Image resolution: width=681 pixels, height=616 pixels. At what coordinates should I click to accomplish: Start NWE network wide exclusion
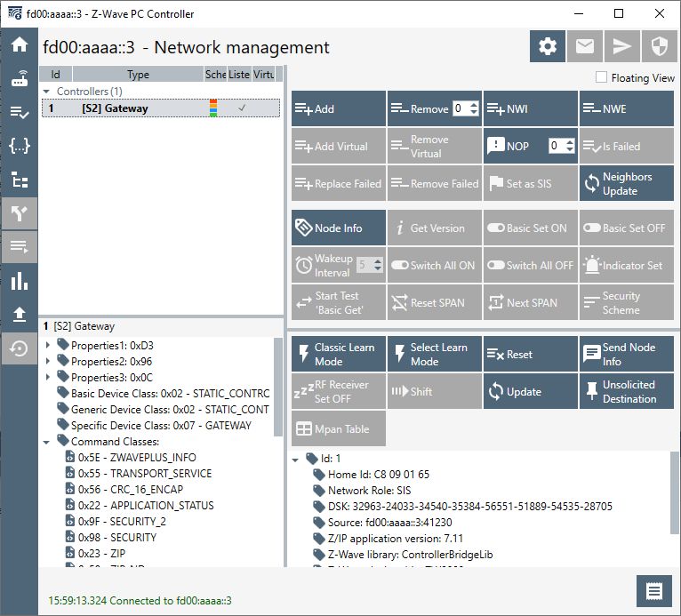626,108
